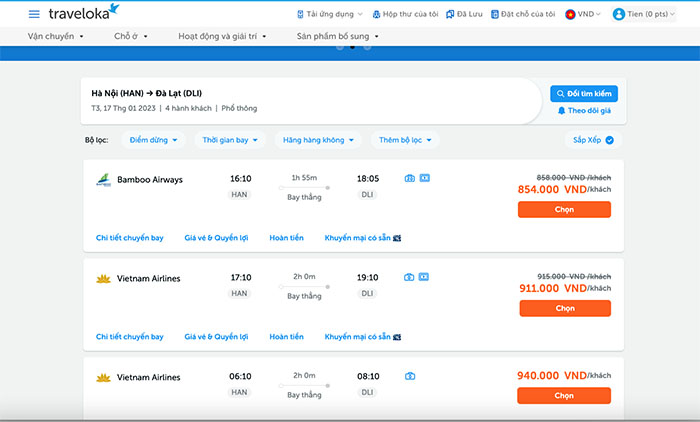Click the Hà Nội (HAN) → Đà Lạt (DLI) route
Screen dimensions: 700x422
[x=146, y=93]
